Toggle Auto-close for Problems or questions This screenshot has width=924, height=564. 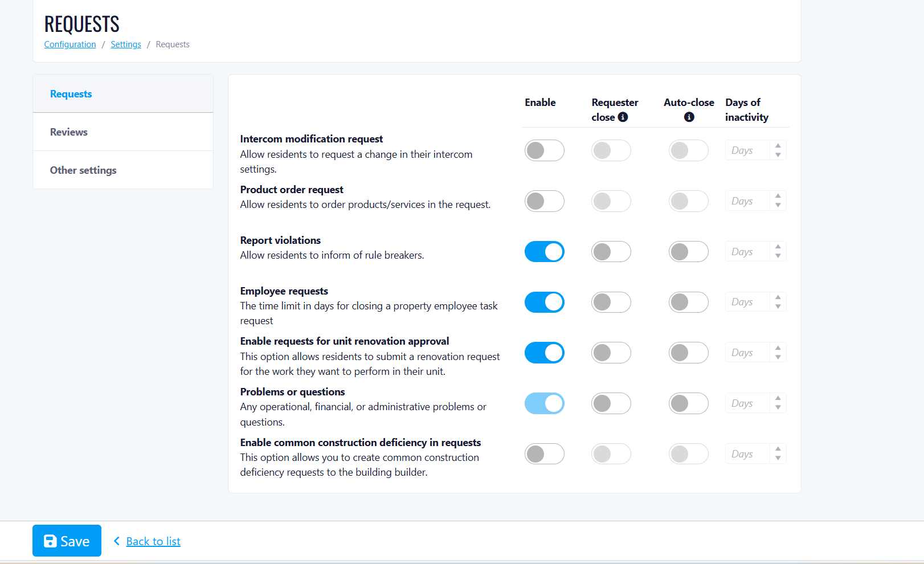point(688,403)
